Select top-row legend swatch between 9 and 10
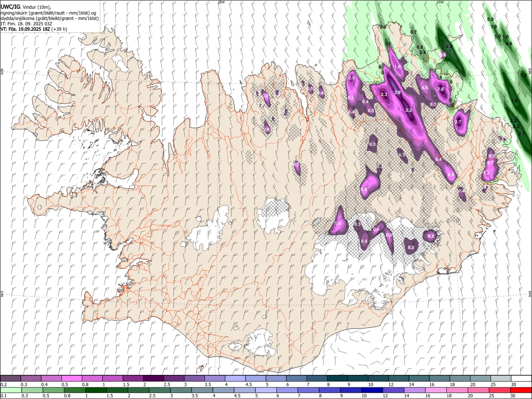The height and width of the screenshot is (399, 532). point(357,378)
